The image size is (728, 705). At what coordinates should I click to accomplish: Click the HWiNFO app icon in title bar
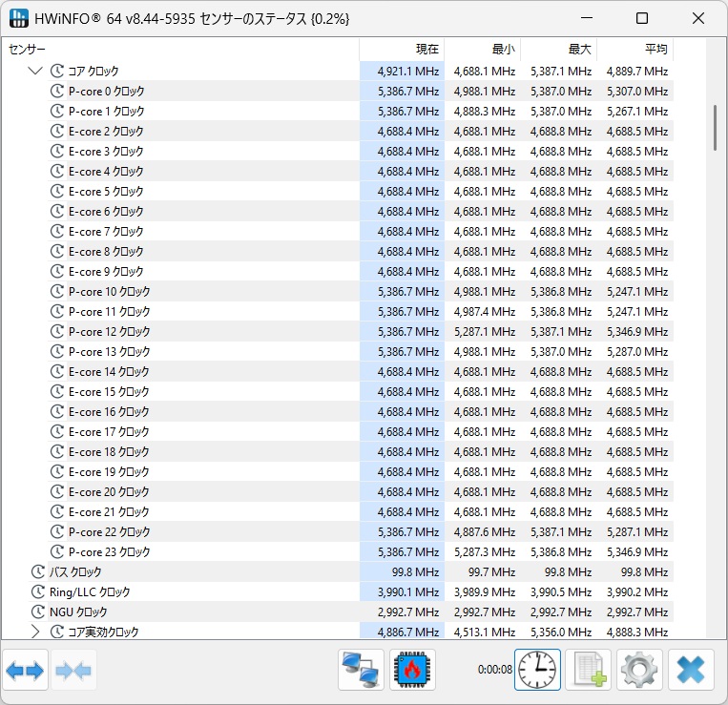pyautogui.click(x=18, y=18)
